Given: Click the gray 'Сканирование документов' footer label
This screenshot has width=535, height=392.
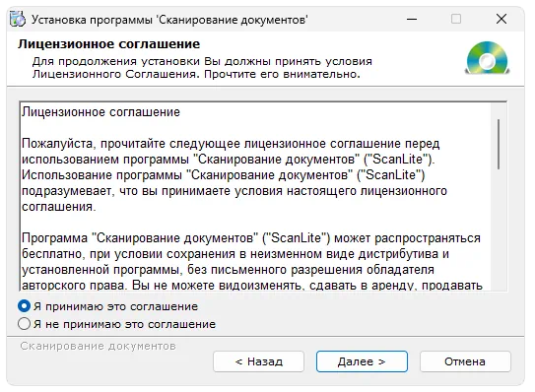Looking at the screenshot, I should coord(98,346).
